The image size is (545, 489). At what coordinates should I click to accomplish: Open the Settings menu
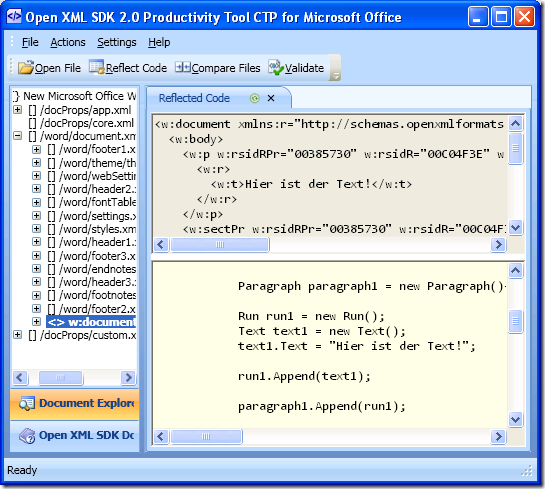[117, 42]
